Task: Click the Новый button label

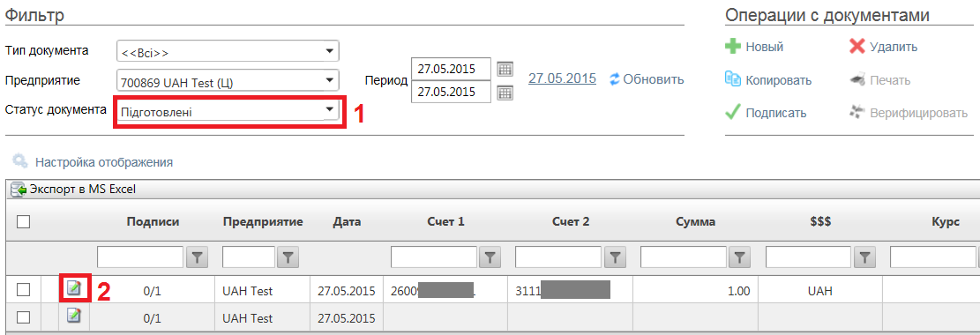Action: point(765,47)
